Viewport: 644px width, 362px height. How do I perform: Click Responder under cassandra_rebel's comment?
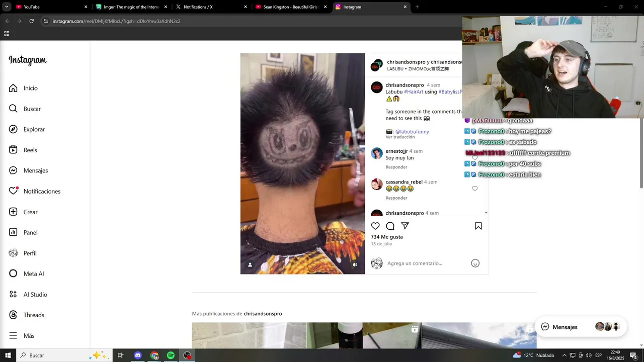pyautogui.click(x=396, y=198)
